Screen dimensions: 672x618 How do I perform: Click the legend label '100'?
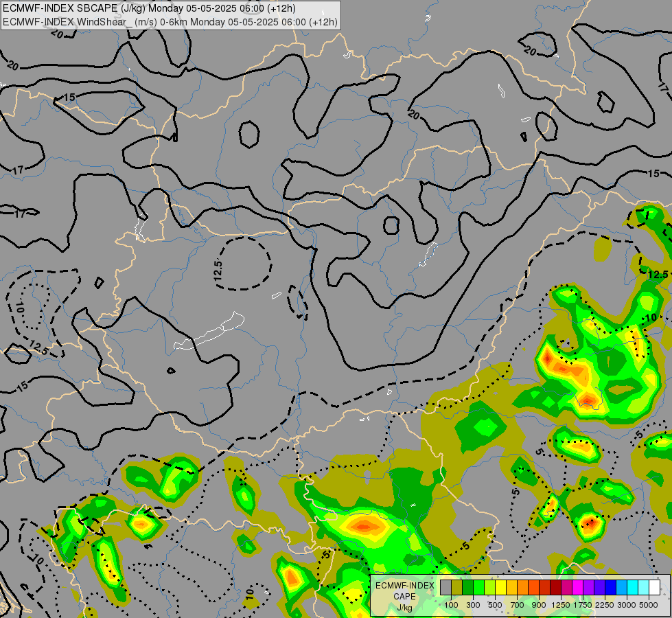(451, 605)
